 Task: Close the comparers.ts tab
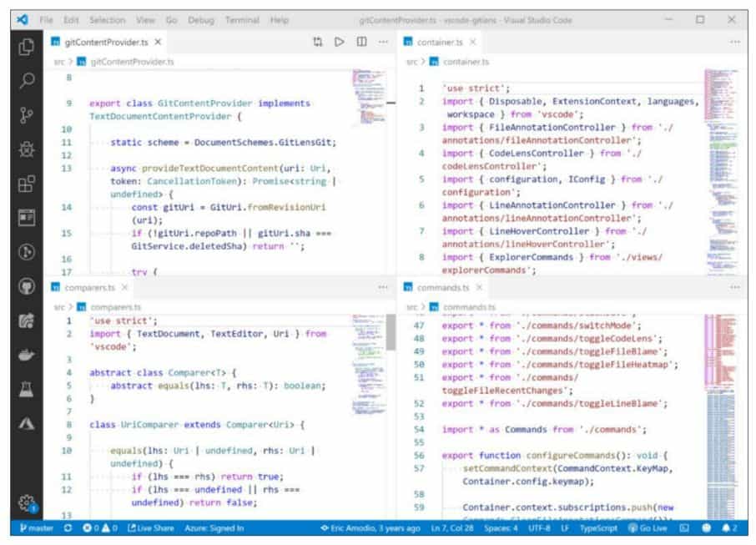(x=124, y=287)
